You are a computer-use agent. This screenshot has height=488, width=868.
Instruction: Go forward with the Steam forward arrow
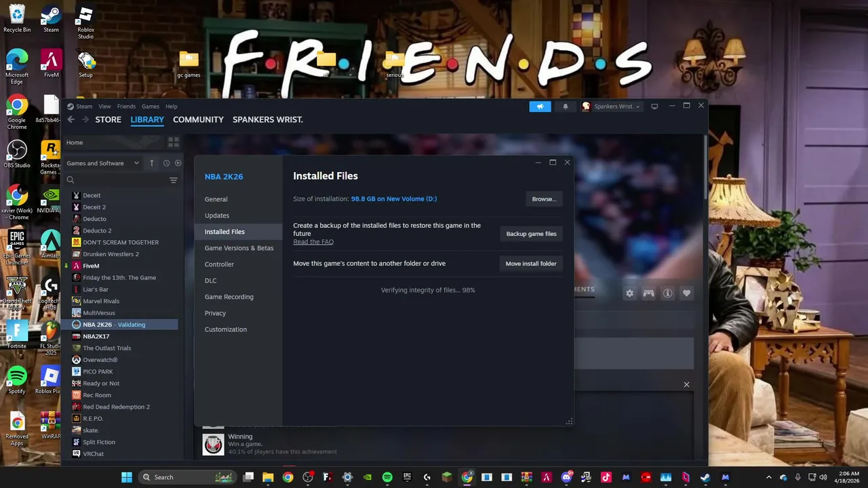click(85, 119)
